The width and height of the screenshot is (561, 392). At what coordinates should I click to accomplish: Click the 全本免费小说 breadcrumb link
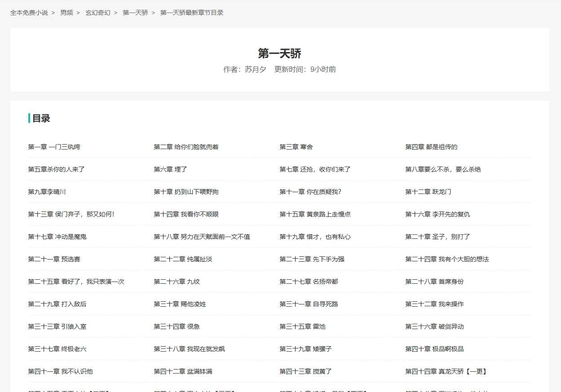pyautogui.click(x=29, y=13)
